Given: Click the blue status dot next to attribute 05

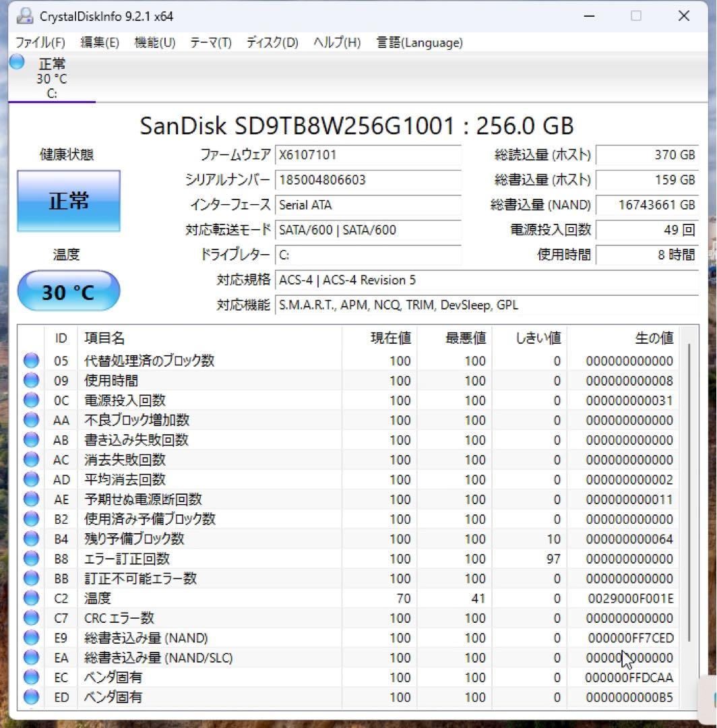Looking at the screenshot, I should click(31, 361).
